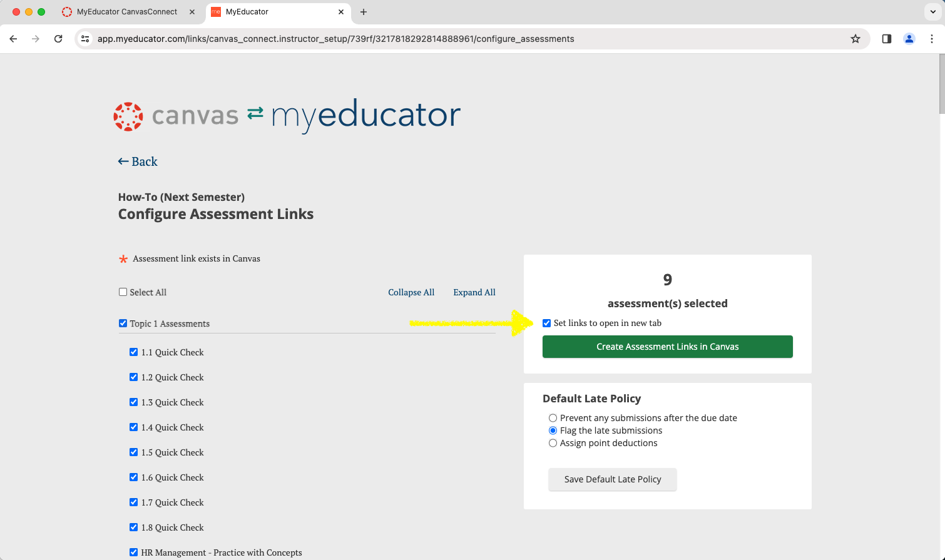This screenshot has height=560, width=945.
Task: Click Expand All link
Action: coord(474,292)
